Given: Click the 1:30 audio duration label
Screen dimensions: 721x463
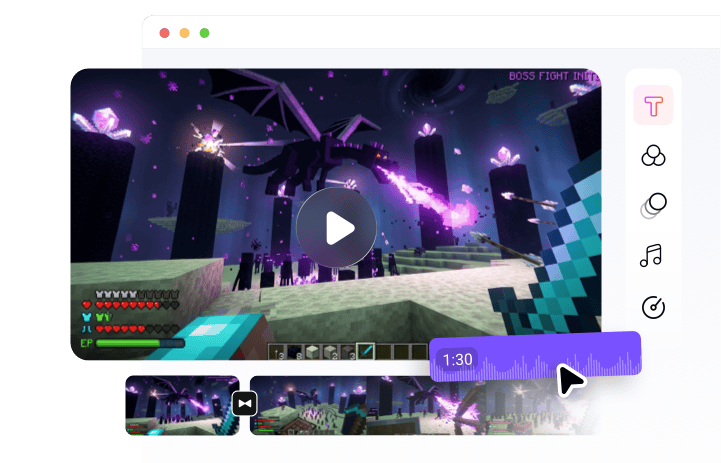Looking at the screenshot, I should [458, 359].
